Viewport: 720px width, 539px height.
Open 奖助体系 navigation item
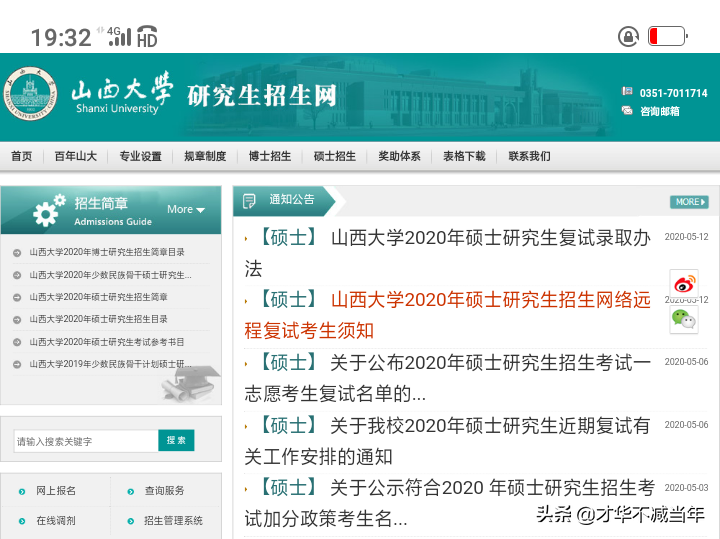point(399,156)
